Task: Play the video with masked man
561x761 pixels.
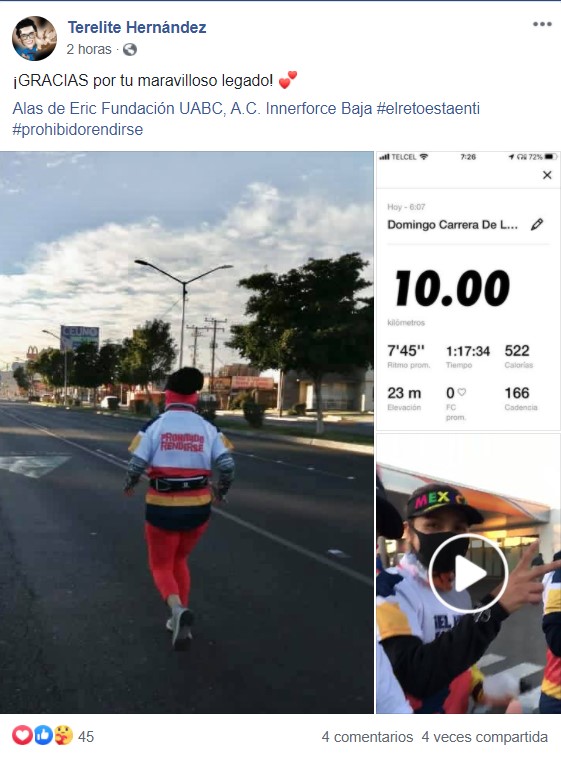Action: [468, 573]
